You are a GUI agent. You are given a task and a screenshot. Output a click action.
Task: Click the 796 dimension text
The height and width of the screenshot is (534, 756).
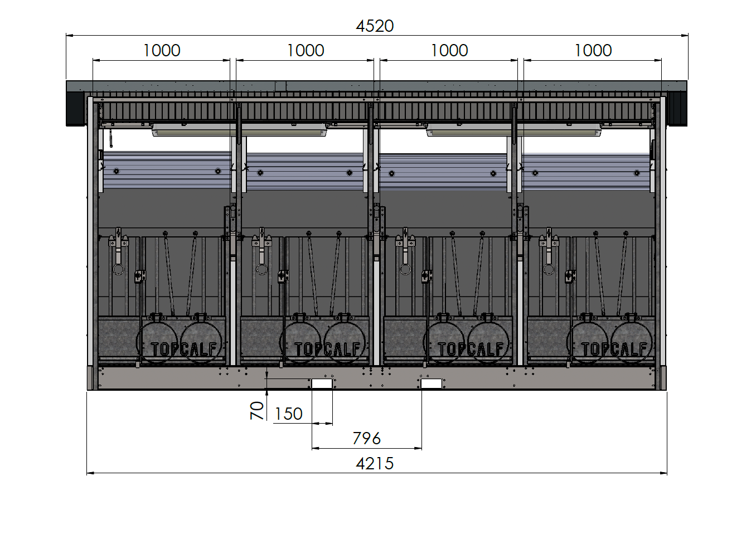pos(366,439)
